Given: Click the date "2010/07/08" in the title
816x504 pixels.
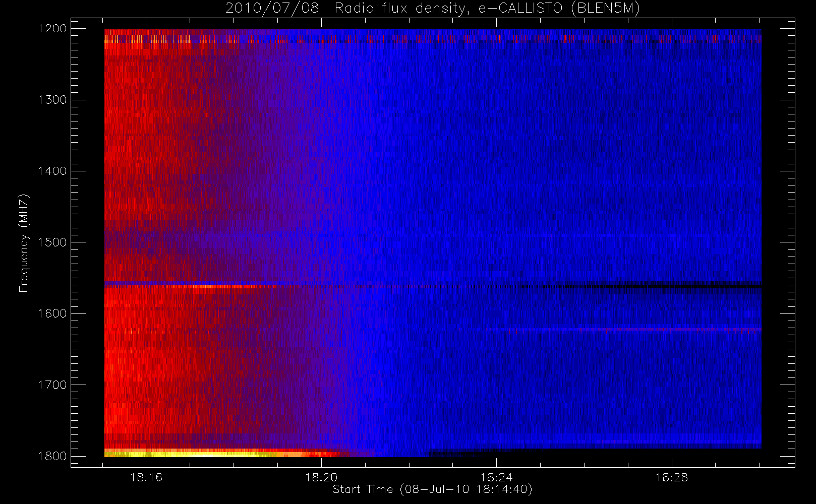Looking at the screenshot, I should (272, 9).
